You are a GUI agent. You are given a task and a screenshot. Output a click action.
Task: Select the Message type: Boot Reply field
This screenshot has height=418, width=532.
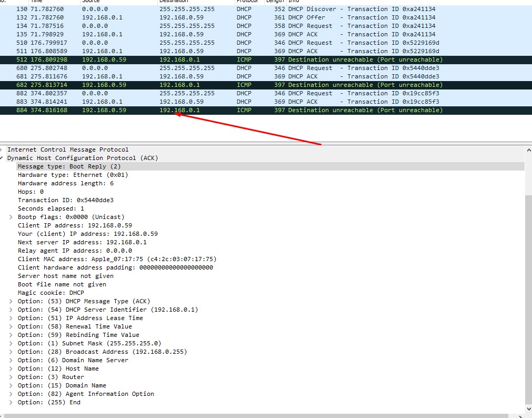click(x=69, y=166)
